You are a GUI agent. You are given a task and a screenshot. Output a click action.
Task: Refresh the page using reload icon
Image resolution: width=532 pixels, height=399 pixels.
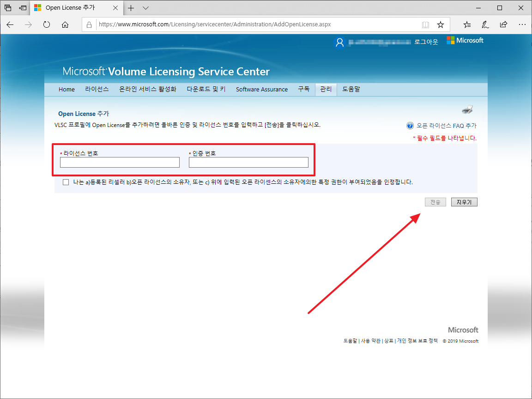47,24
